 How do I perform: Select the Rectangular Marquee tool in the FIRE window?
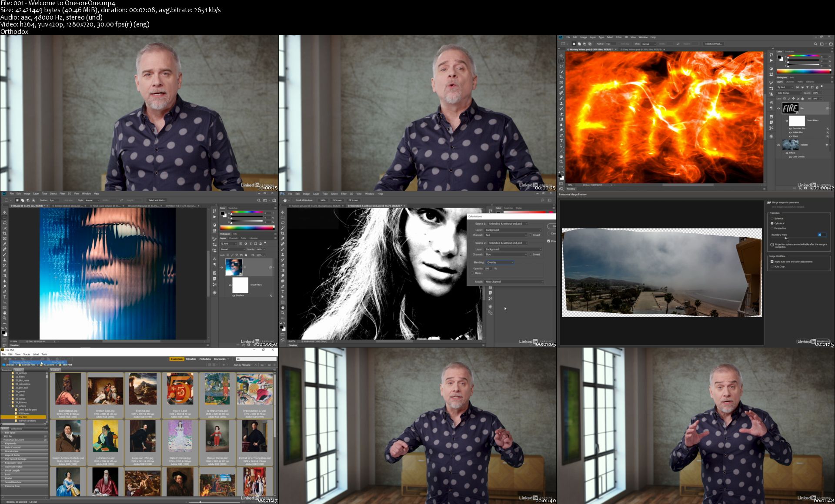(x=561, y=61)
